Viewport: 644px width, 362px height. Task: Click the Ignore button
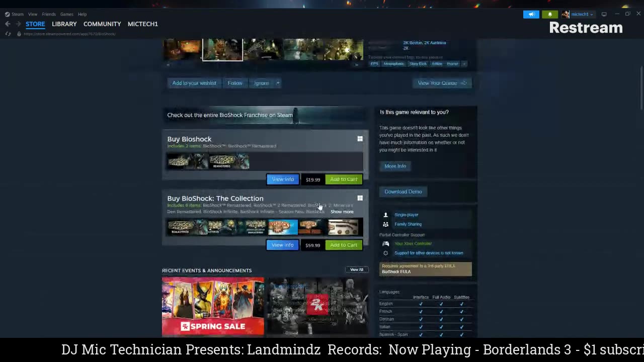(x=261, y=83)
